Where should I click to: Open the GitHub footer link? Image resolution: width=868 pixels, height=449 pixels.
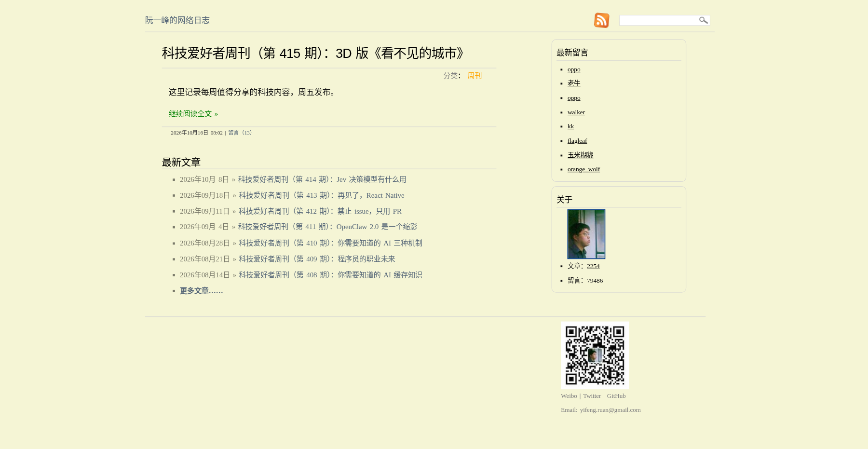click(x=616, y=396)
